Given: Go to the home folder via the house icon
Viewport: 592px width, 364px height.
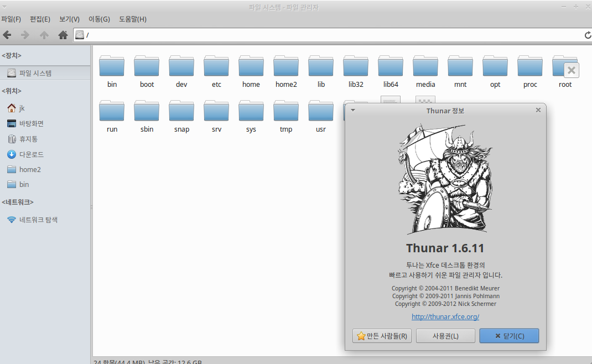Looking at the screenshot, I should 63,35.
